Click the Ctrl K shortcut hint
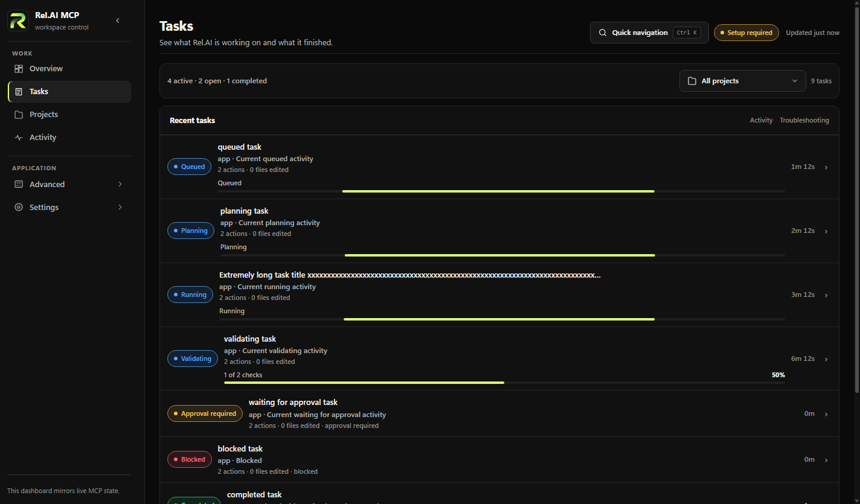Viewport: 860px width, 504px height. pyautogui.click(x=687, y=33)
